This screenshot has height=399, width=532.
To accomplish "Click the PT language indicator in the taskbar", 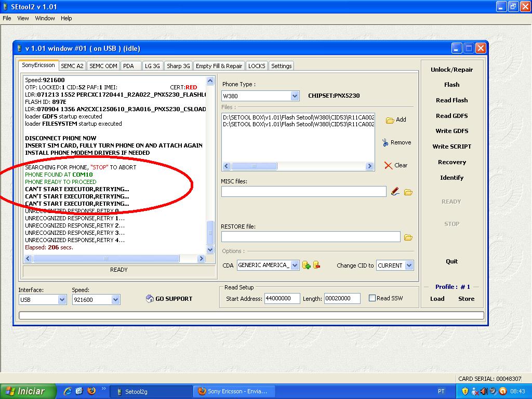I will [441, 392].
